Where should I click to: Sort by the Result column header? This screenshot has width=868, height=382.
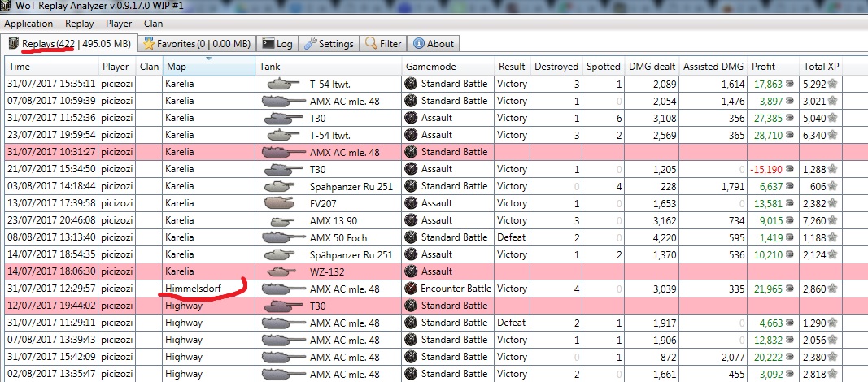pyautogui.click(x=512, y=67)
